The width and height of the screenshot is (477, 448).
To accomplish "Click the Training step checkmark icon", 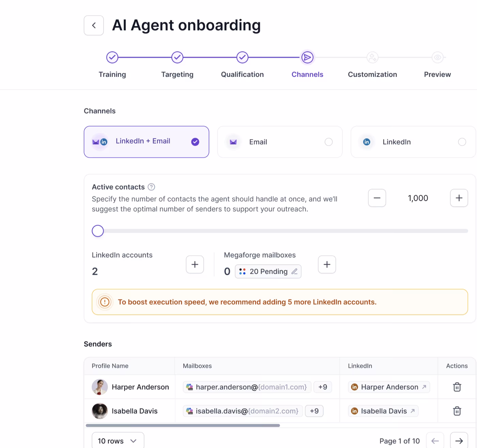I will (x=112, y=57).
